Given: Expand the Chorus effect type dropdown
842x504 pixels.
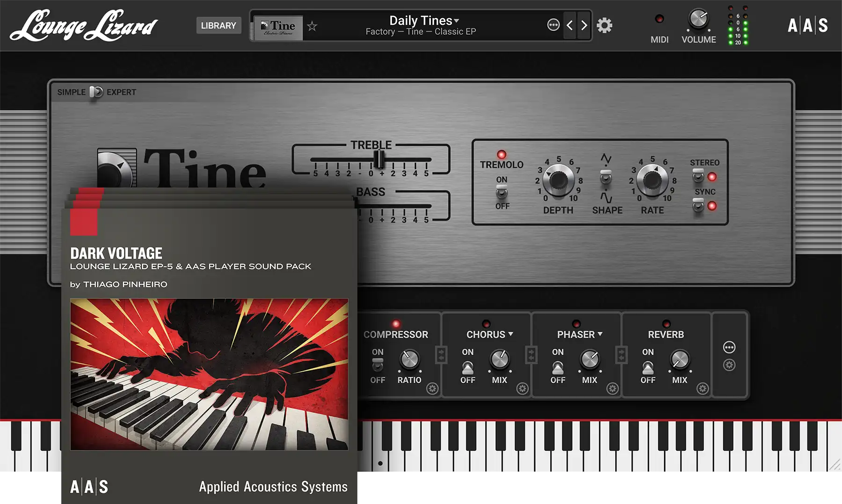Looking at the screenshot, I should (490, 334).
